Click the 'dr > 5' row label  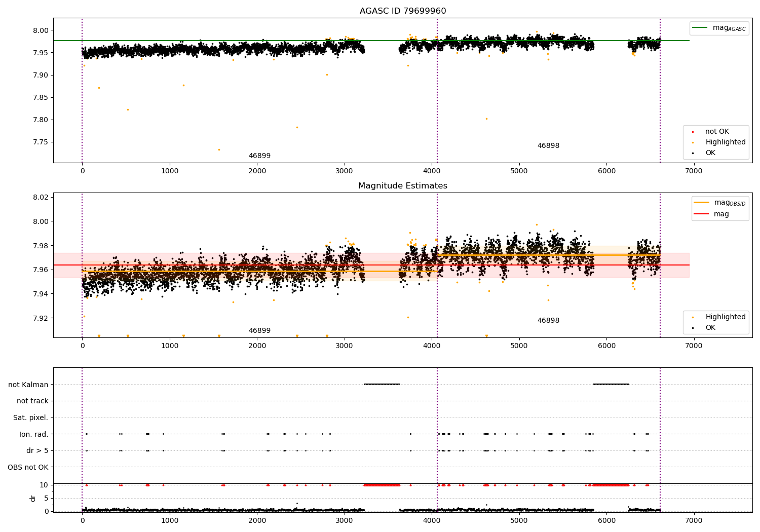(37, 451)
